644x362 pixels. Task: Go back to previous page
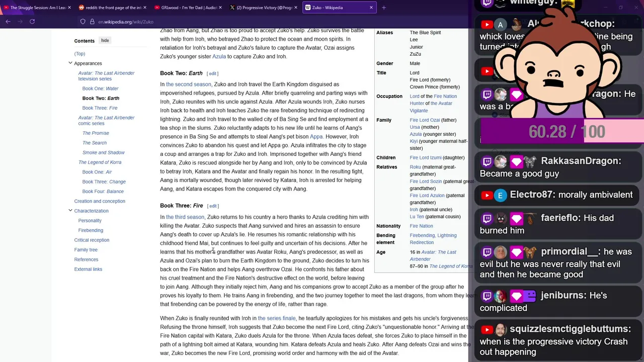[8, 22]
